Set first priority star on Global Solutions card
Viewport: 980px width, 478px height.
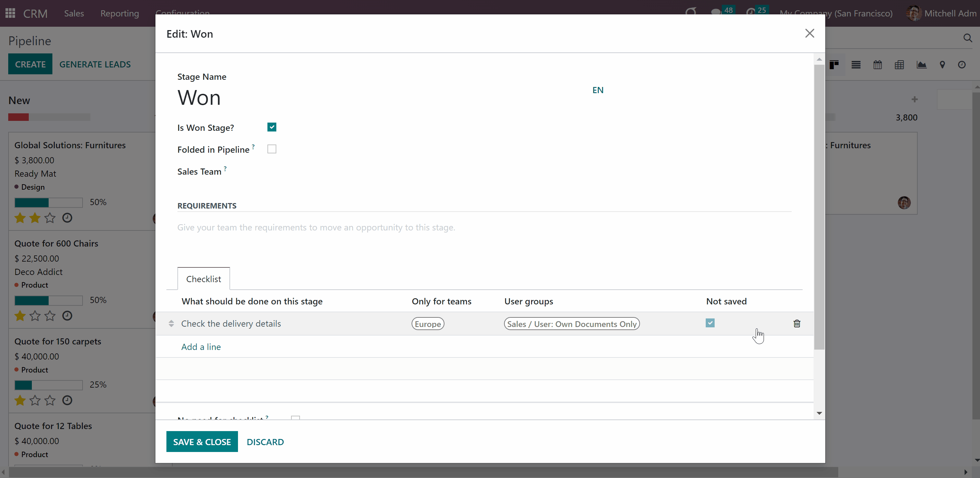20,218
